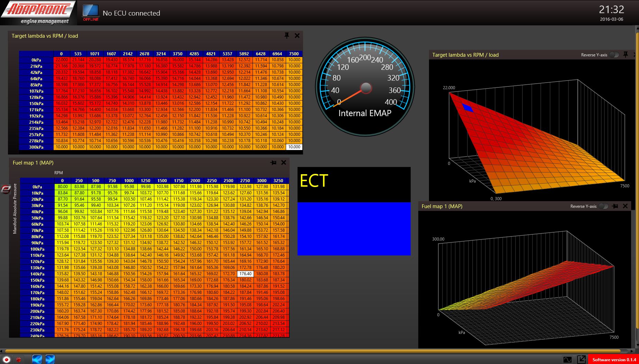The height and width of the screenshot is (364, 639).
Task: Click the Software version 0.1.4 label
Action: pos(614,360)
